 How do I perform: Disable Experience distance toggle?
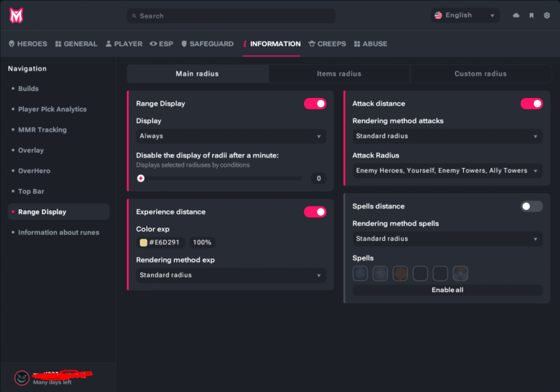coord(315,211)
